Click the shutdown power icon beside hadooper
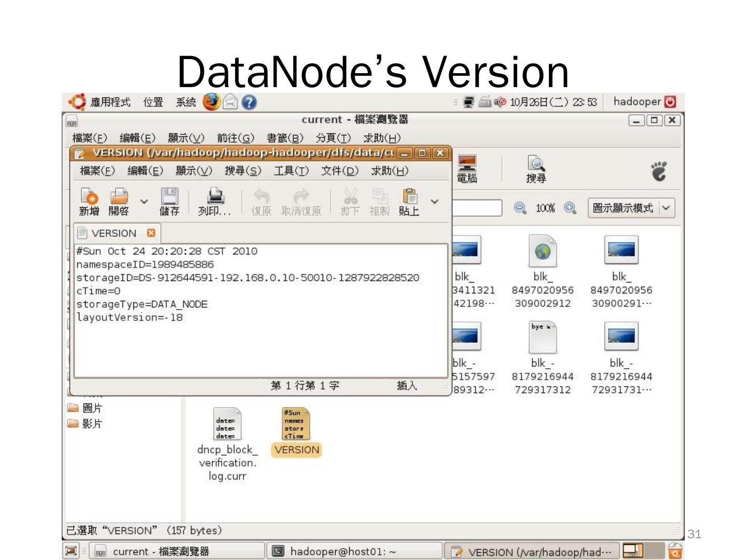The width and height of the screenshot is (747, 560). (x=670, y=102)
